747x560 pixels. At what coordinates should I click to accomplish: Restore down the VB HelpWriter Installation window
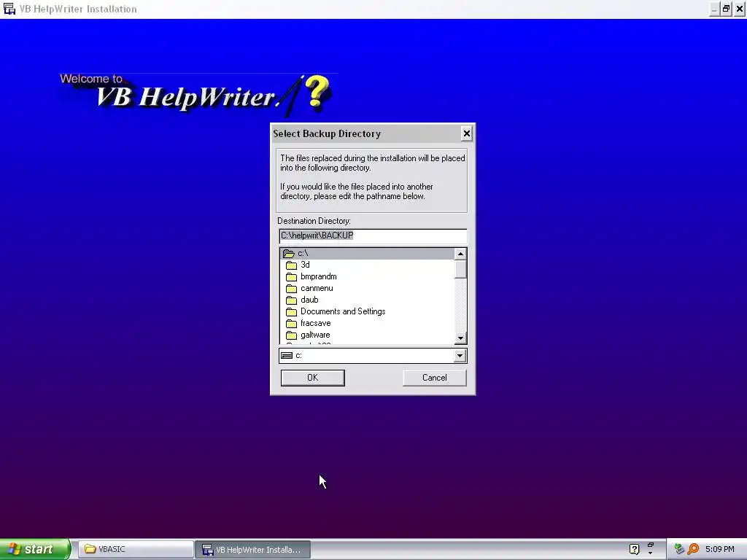click(x=726, y=9)
